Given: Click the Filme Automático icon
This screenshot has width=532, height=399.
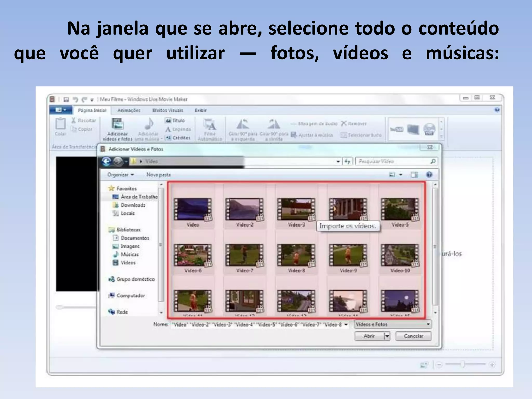Looking at the screenshot, I should 210,124.
